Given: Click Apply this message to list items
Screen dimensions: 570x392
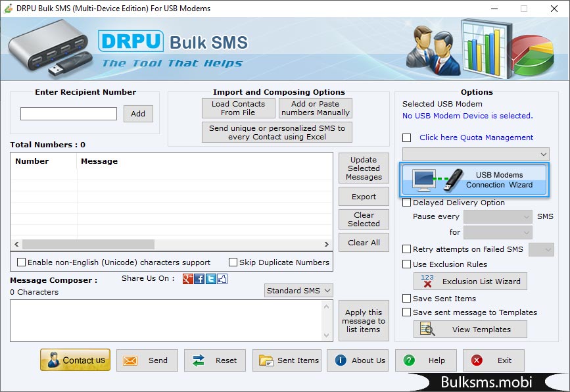Looking at the screenshot, I should coord(364,321).
